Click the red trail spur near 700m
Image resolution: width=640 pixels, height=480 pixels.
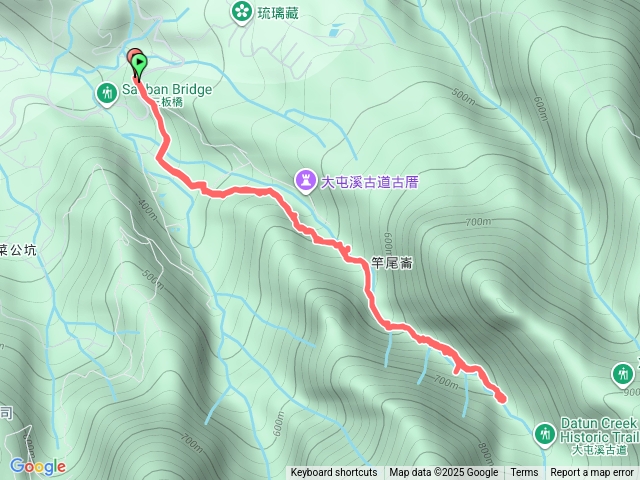pos(457,369)
